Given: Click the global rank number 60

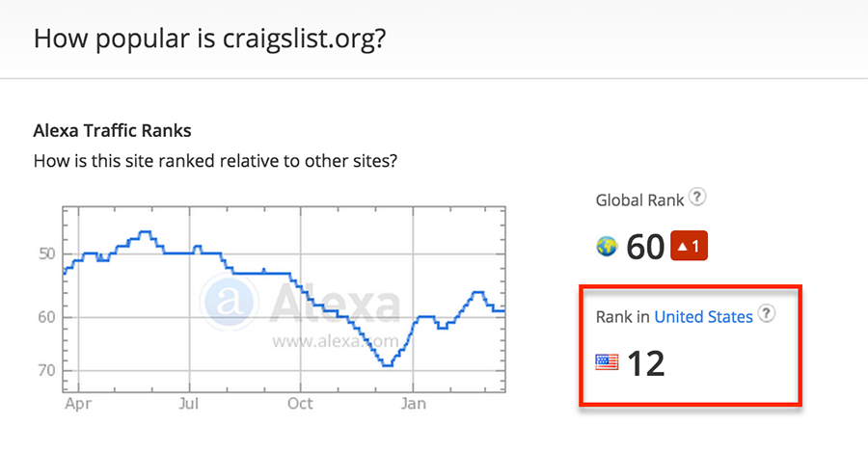Looking at the screenshot, I should (645, 247).
